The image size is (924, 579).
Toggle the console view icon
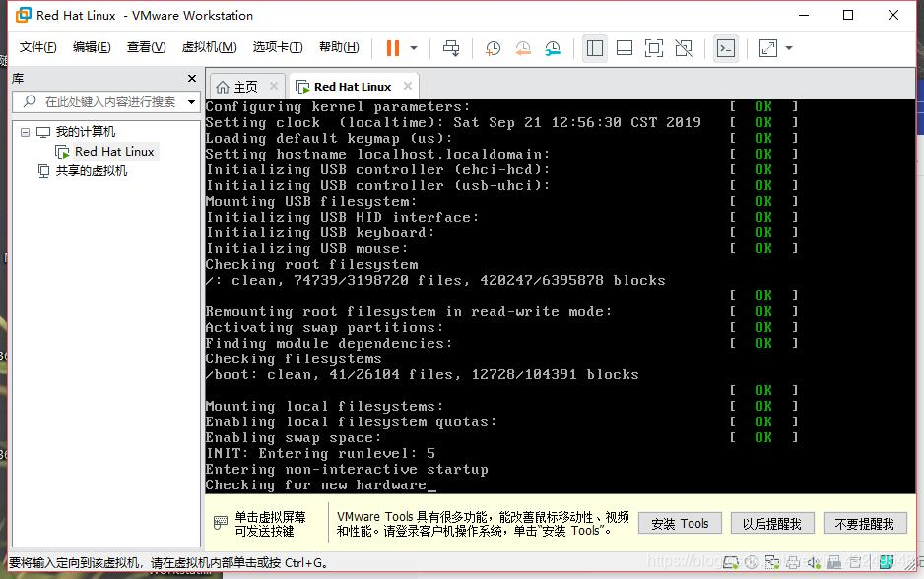(x=725, y=48)
